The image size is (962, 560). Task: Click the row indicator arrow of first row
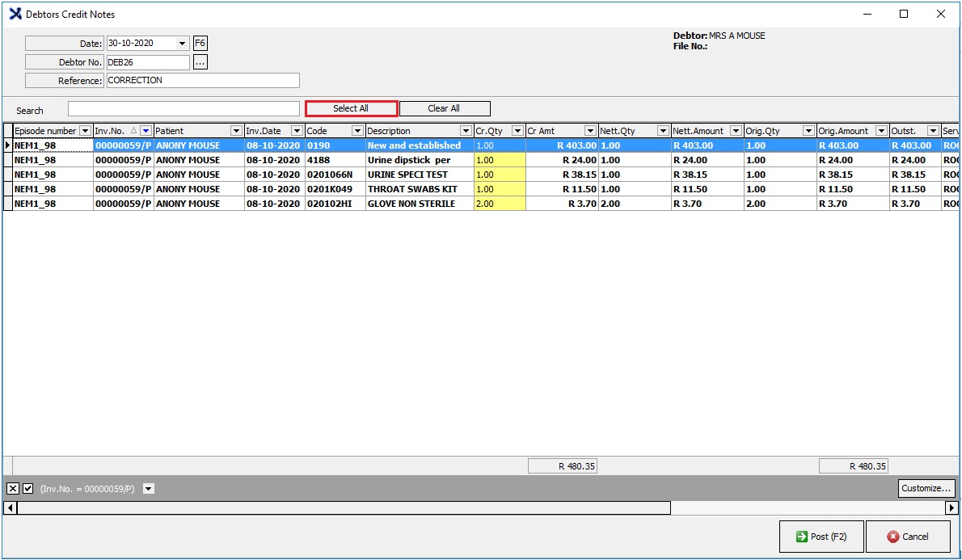8,145
